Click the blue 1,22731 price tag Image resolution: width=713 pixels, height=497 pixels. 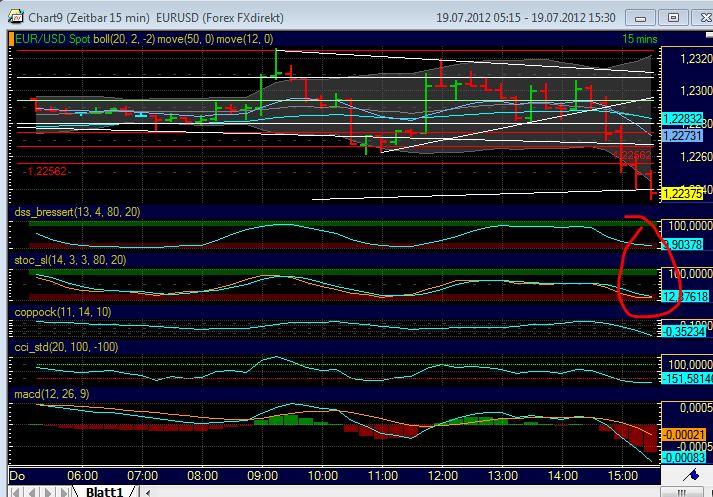(682, 136)
